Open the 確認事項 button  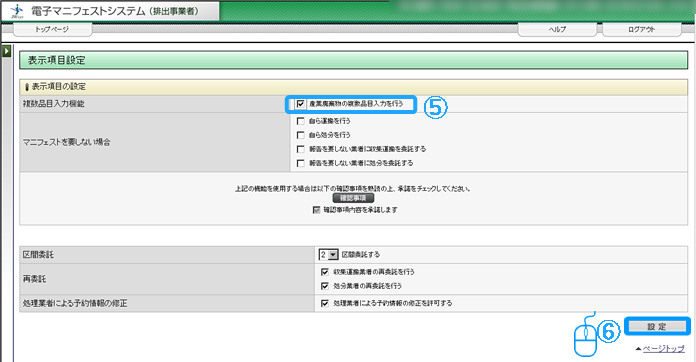353,198
